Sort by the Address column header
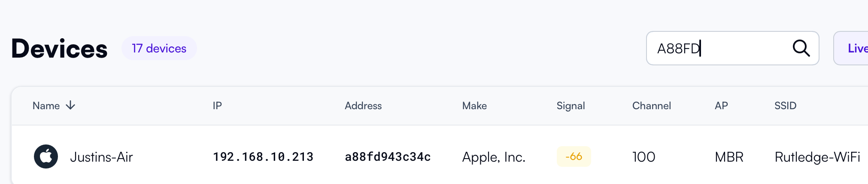868x184 pixels. click(x=363, y=106)
